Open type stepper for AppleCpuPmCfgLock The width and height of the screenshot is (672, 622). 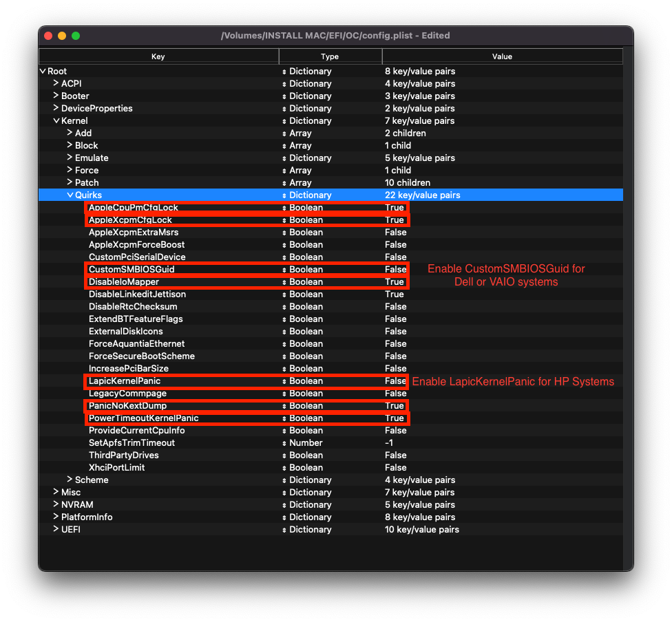284,208
